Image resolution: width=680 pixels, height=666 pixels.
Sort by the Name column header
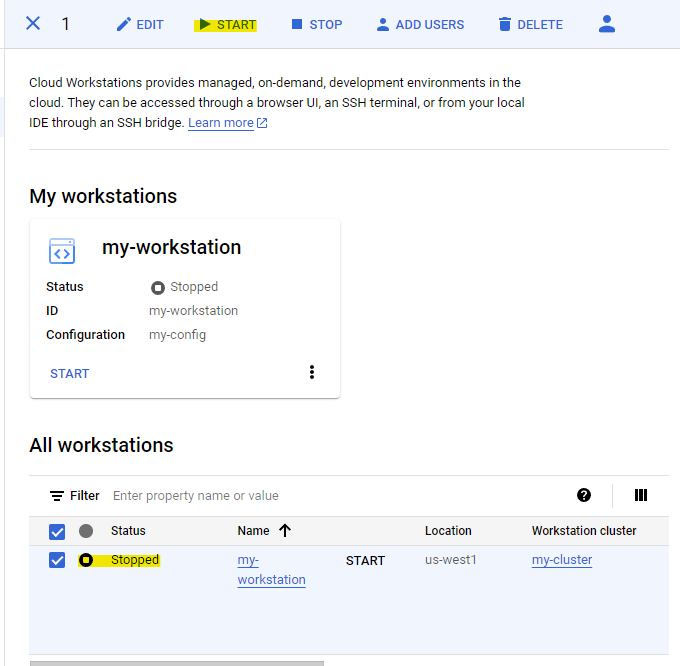(253, 531)
